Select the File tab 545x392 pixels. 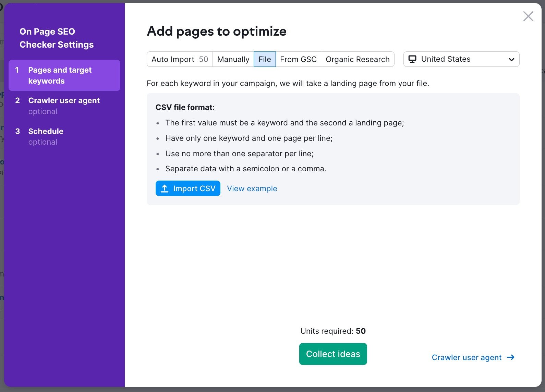(265, 59)
